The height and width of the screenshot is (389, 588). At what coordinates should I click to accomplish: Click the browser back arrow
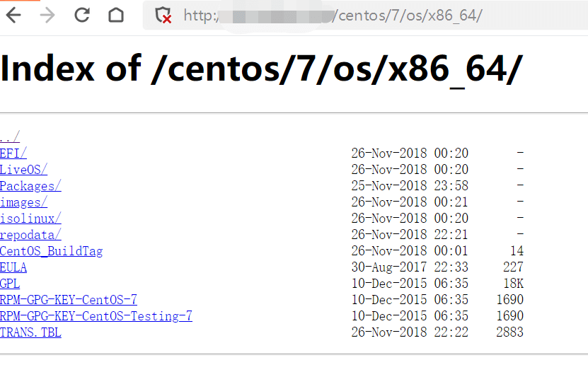(13, 15)
